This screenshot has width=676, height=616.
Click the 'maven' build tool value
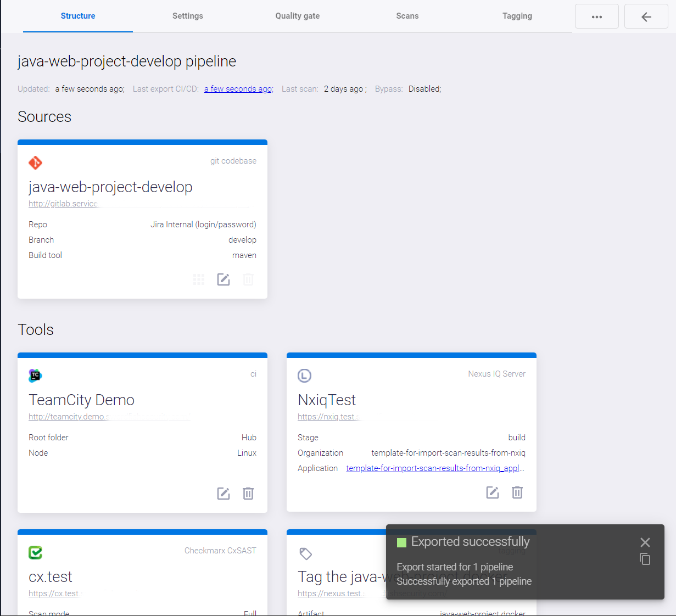[244, 255]
